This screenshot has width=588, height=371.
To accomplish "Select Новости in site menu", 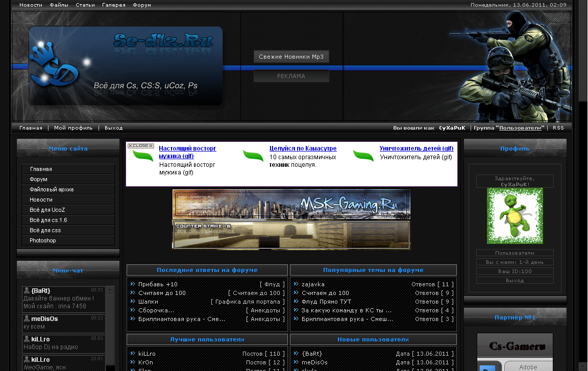I will [x=68, y=200].
